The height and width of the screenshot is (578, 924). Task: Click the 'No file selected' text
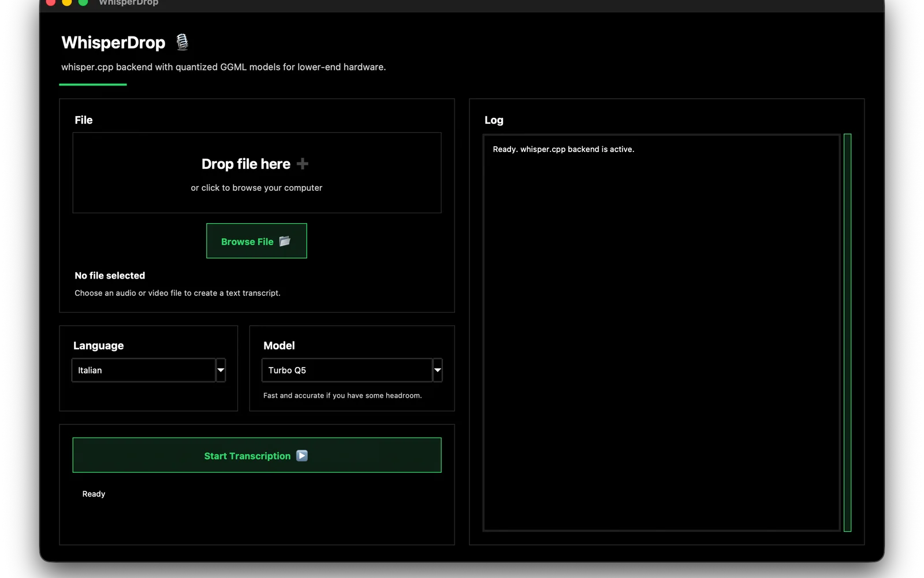click(x=110, y=276)
